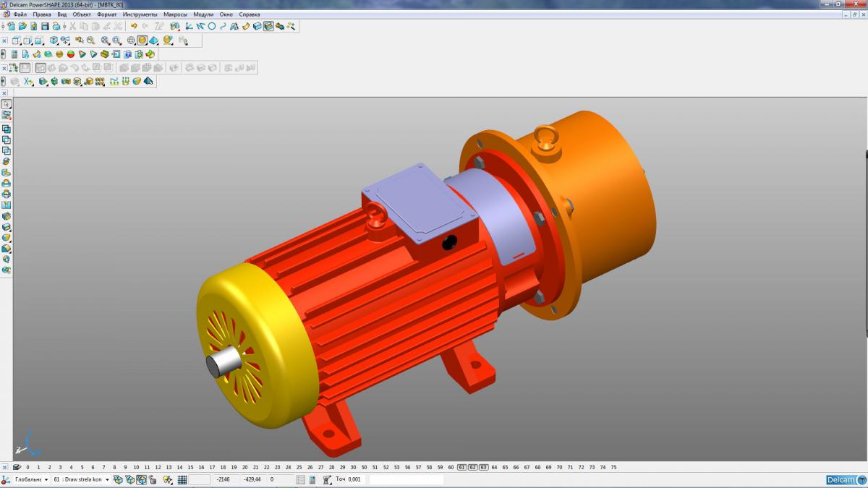Open the Модули menu
868x488 pixels.
[x=203, y=14]
